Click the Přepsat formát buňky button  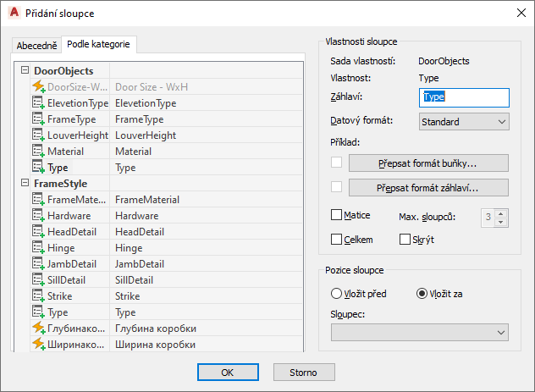(428, 163)
